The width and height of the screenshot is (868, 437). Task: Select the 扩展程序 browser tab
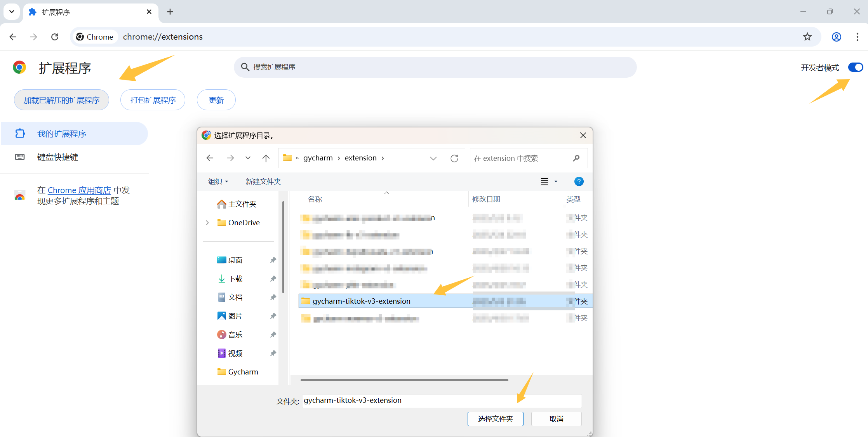(x=91, y=12)
